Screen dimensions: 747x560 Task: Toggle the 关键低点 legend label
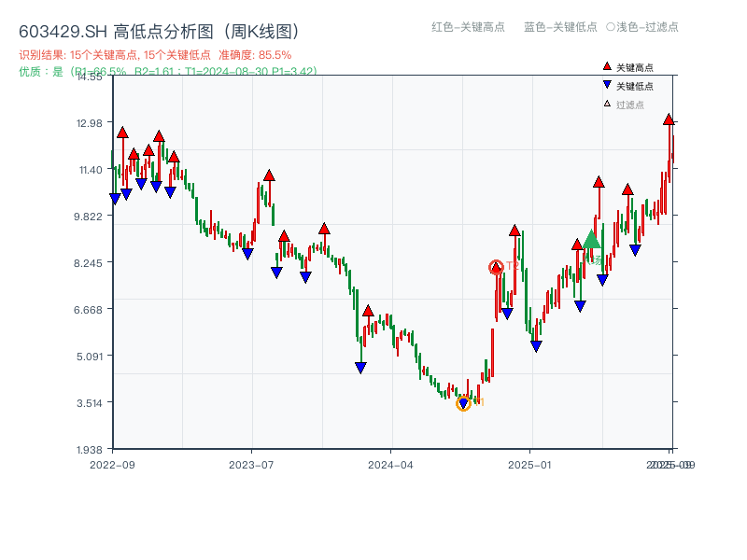[x=635, y=86]
